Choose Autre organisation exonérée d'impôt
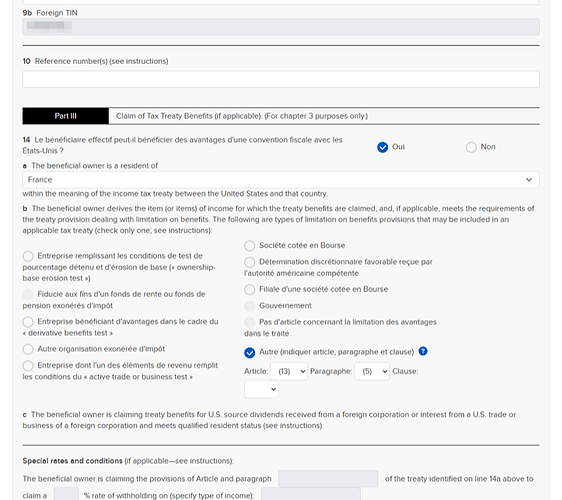Screen dimensions: 562x500 point(28,349)
